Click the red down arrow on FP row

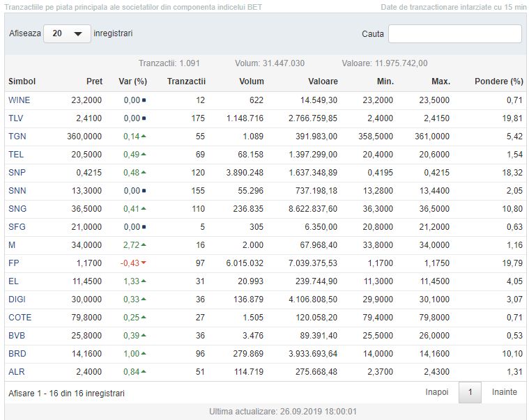144,263
